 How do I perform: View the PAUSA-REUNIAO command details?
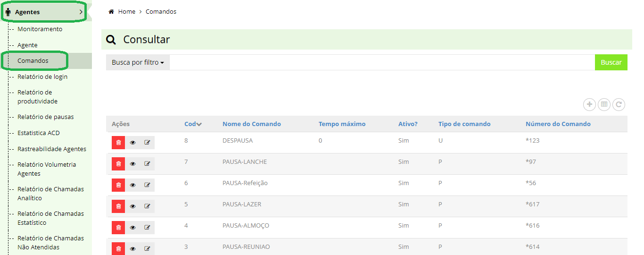point(132,248)
